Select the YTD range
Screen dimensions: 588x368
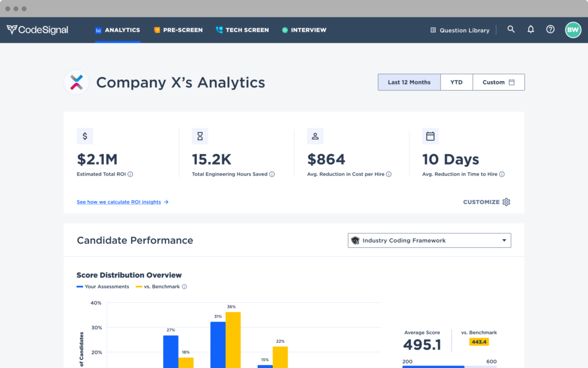(x=457, y=82)
